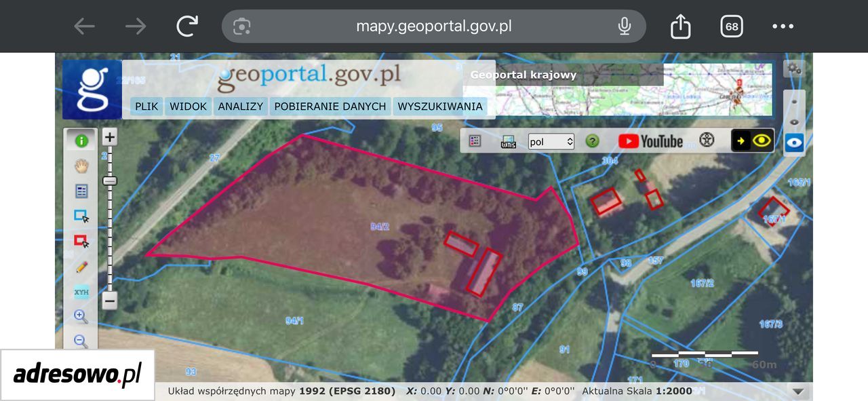Open the WIDOK menu
This screenshot has width=868, height=401.
point(188,107)
